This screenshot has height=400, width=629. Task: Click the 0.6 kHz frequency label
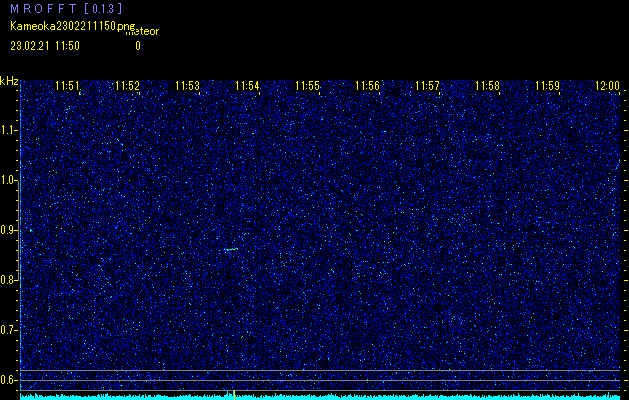pos(7,380)
